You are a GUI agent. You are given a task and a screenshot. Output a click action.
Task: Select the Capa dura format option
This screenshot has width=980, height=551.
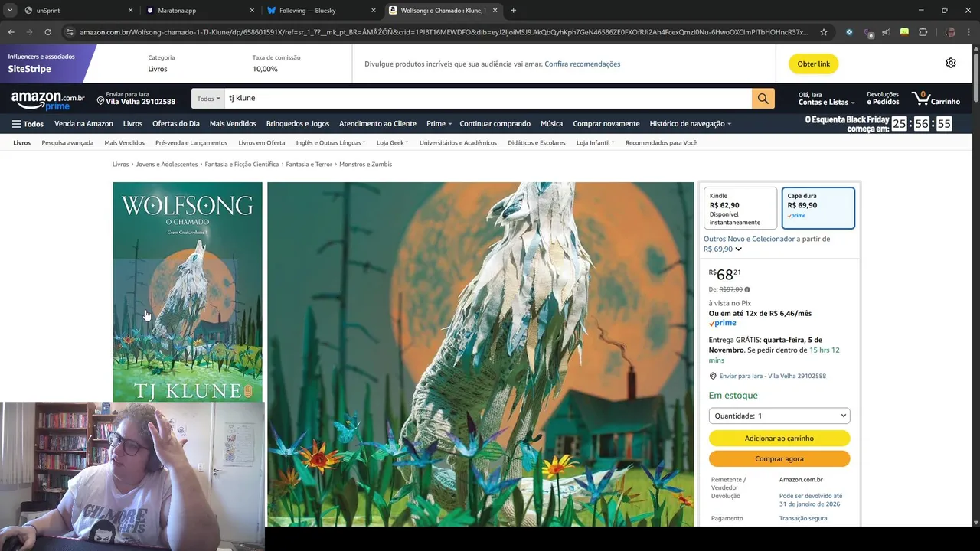click(818, 208)
